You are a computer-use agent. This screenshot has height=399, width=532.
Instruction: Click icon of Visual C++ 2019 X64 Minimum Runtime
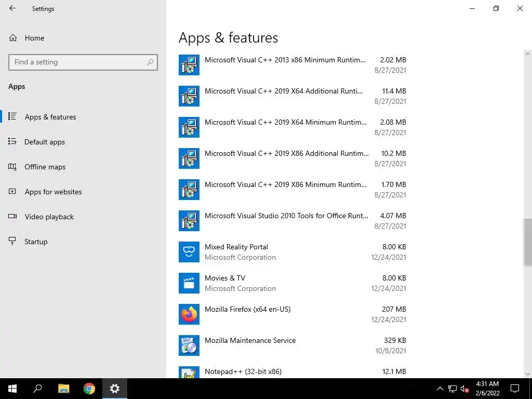coord(189,127)
